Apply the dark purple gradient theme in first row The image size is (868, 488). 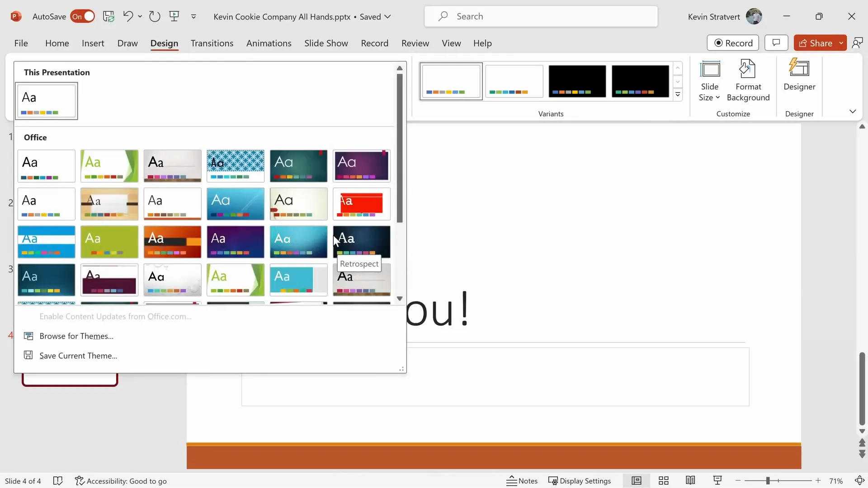click(x=362, y=166)
